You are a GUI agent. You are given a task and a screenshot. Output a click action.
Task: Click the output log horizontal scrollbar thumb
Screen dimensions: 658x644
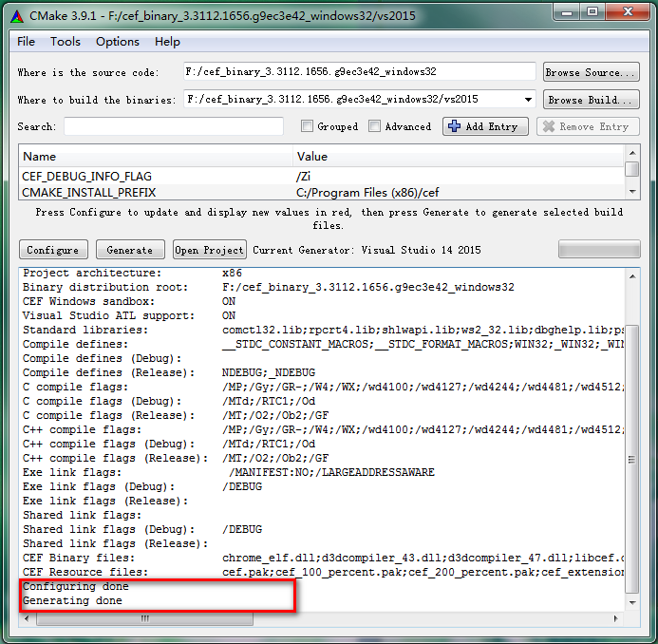144,618
